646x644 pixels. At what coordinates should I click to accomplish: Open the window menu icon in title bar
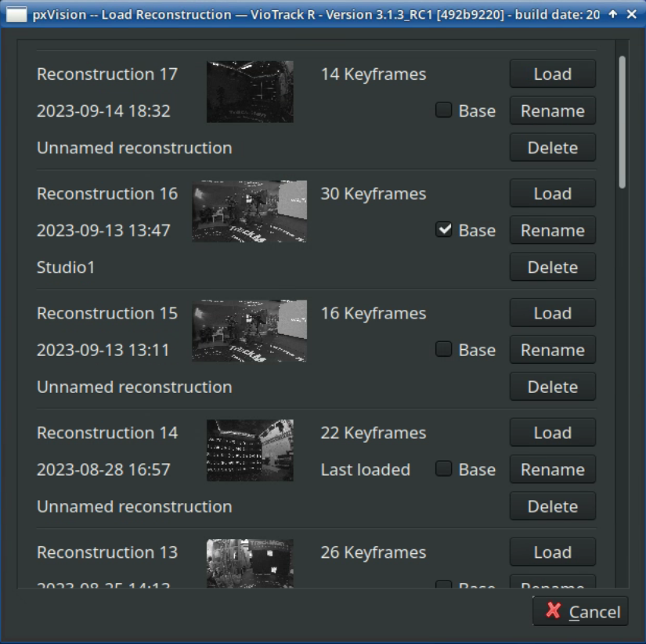tap(16, 14)
